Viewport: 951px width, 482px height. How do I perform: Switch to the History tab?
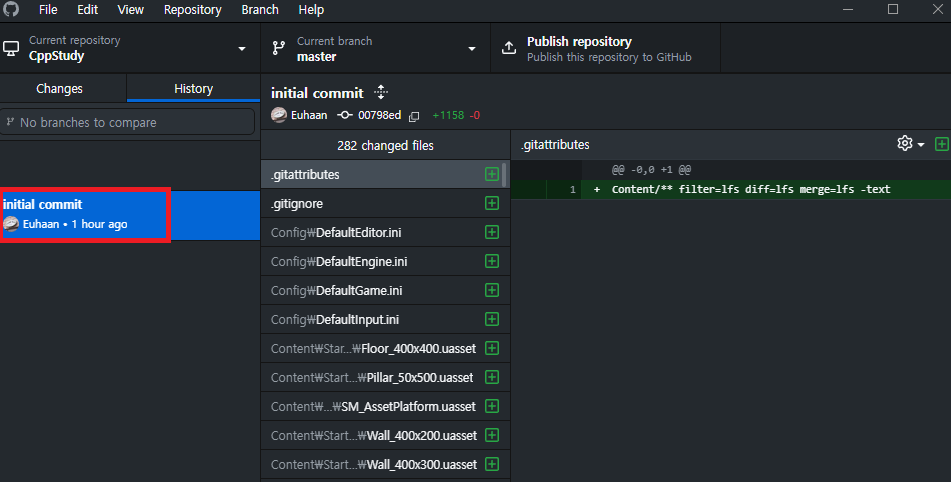point(193,89)
